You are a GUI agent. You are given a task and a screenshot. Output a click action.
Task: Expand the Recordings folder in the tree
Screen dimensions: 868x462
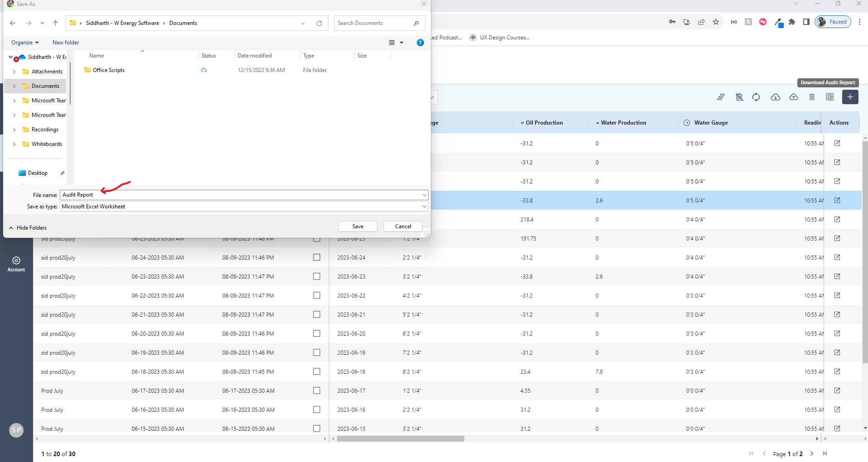[x=14, y=130]
